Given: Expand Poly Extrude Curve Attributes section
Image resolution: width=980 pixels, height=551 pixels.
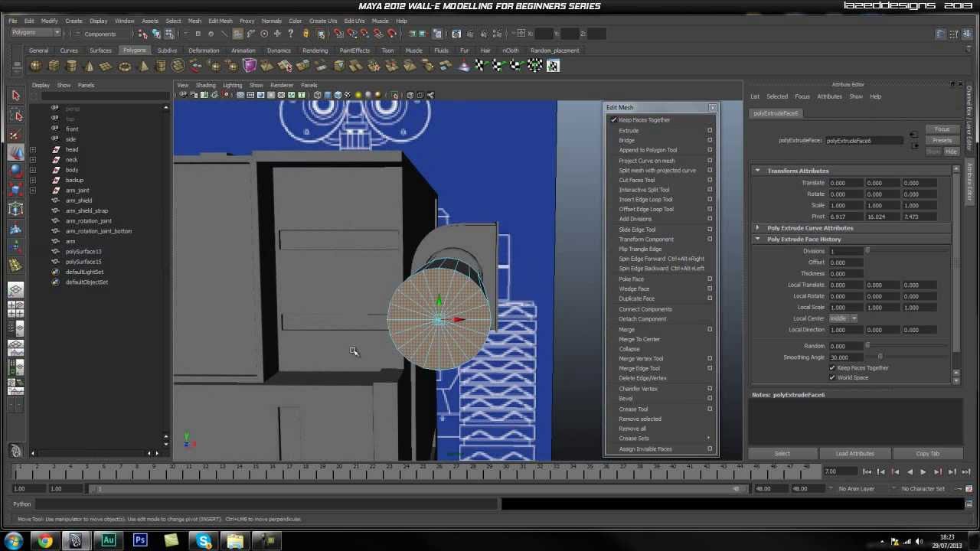Looking at the screenshot, I should (757, 228).
